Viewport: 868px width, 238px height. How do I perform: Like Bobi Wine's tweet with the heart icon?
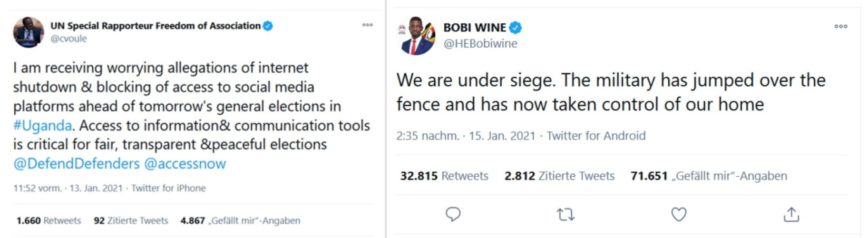[679, 215]
